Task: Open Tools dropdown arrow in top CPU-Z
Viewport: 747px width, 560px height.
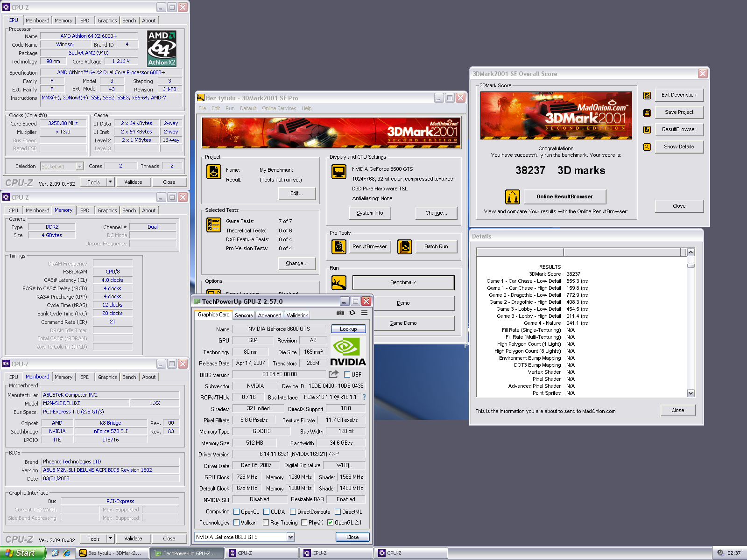Action: click(111, 182)
